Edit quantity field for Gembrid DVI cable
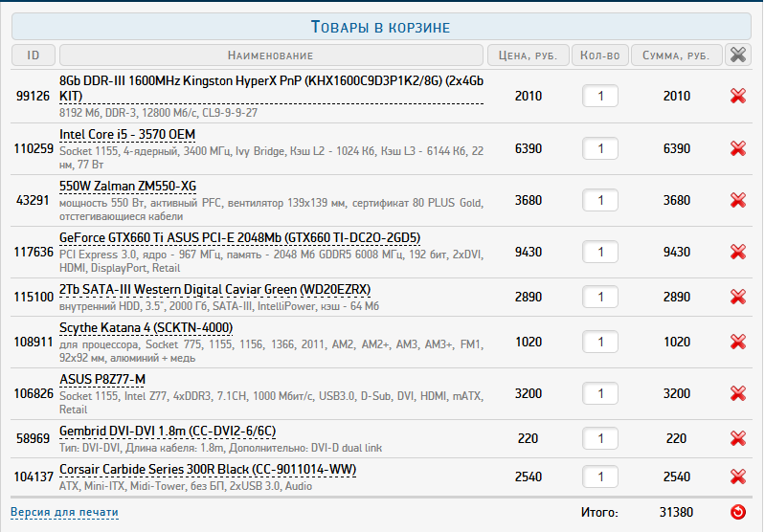Viewport: 765px width, 532px height. click(599, 438)
